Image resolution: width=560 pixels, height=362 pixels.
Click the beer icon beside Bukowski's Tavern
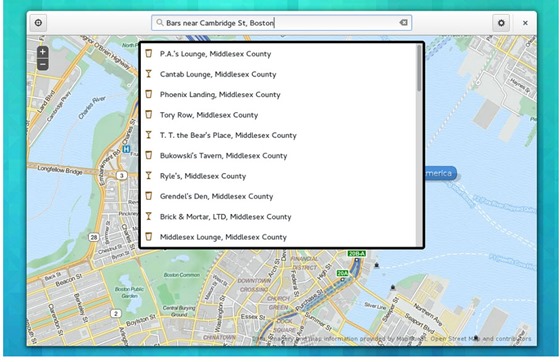tap(149, 155)
